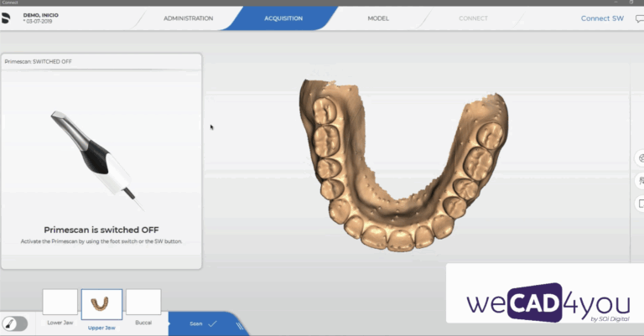Viewport: 644px width, 336px height.
Task: Click the middle right-edge tool icon
Action: click(x=640, y=179)
